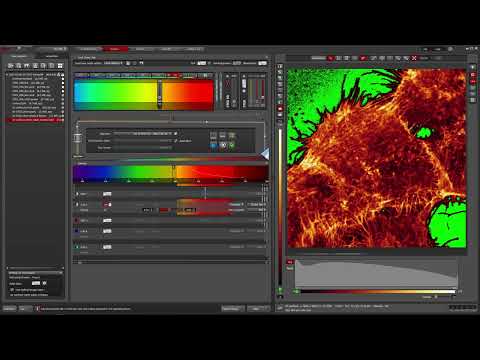Click the red warning marker in the bottom status message
480x360 pixels.
37,309
